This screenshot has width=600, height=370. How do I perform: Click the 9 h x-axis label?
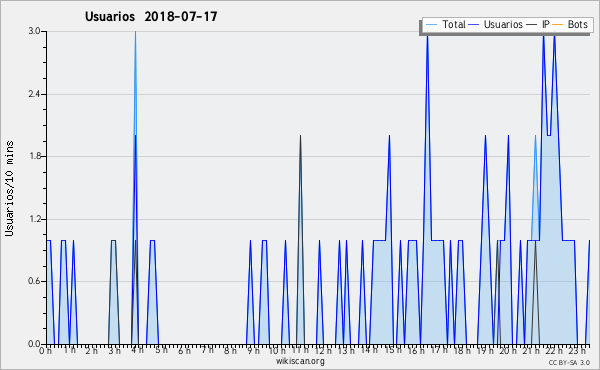[253, 350]
